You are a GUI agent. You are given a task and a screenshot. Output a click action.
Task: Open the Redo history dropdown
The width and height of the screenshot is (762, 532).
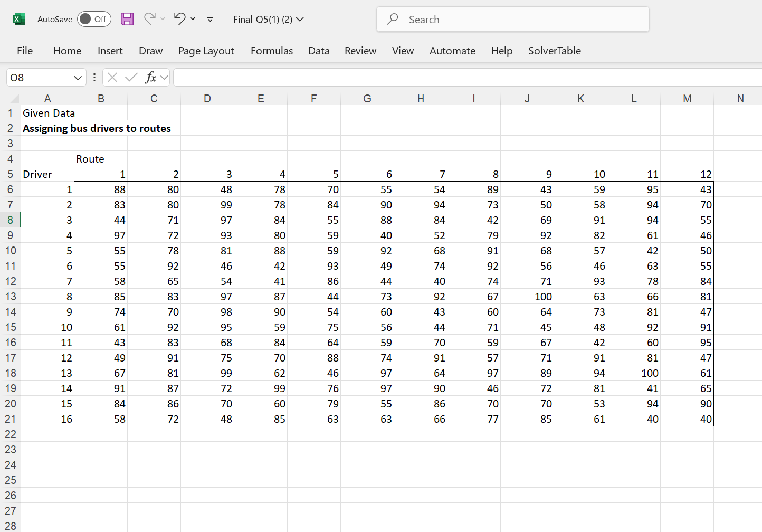tap(163, 19)
